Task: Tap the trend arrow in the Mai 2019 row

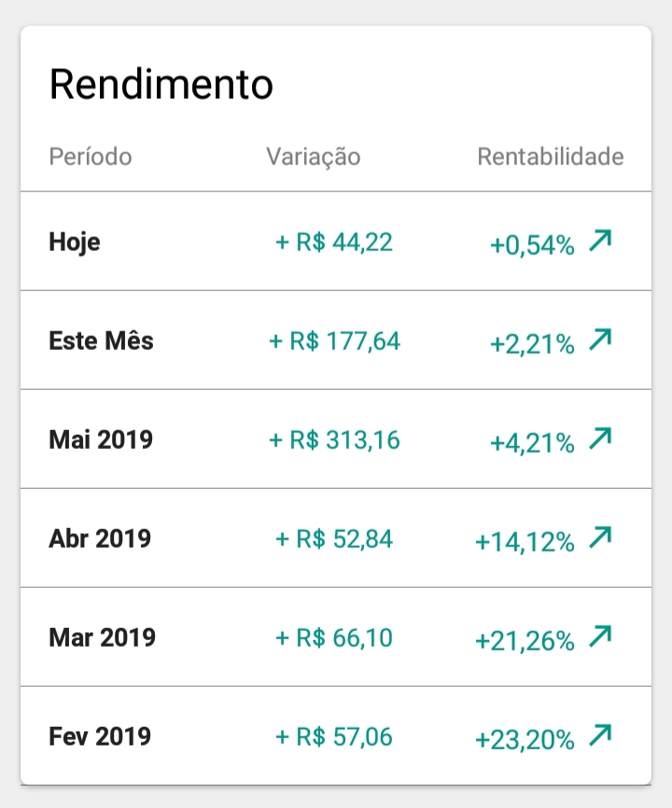Action: tap(600, 438)
